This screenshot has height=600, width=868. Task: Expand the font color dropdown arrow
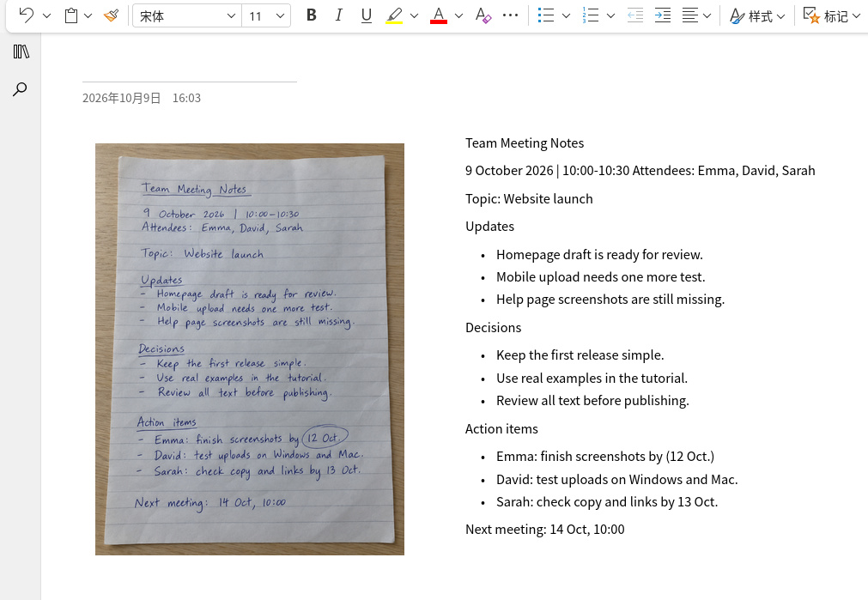tap(458, 16)
